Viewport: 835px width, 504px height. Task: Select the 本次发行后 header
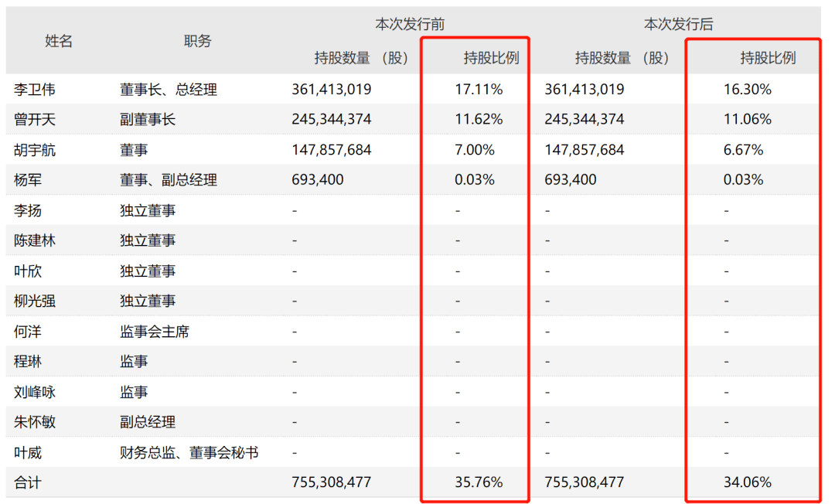click(680, 23)
